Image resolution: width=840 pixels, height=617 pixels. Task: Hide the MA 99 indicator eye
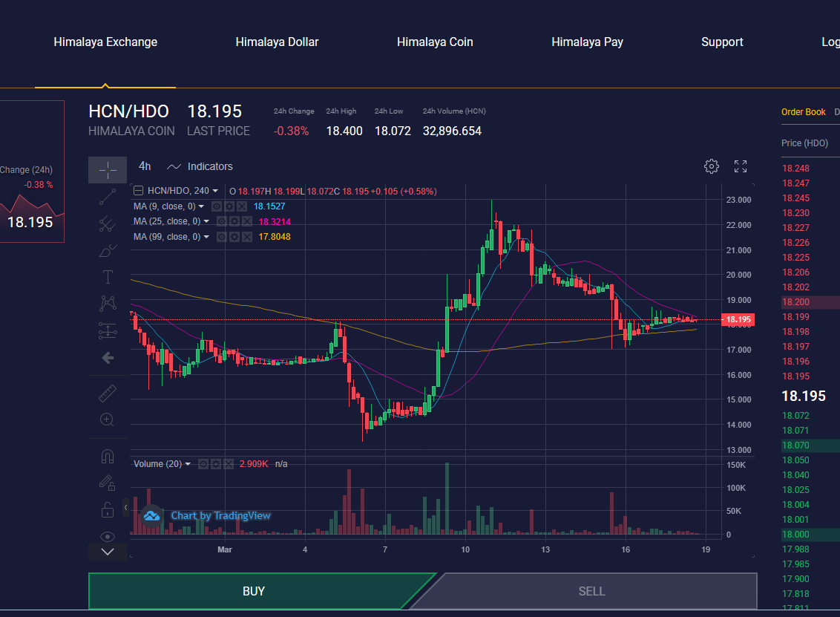222,237
